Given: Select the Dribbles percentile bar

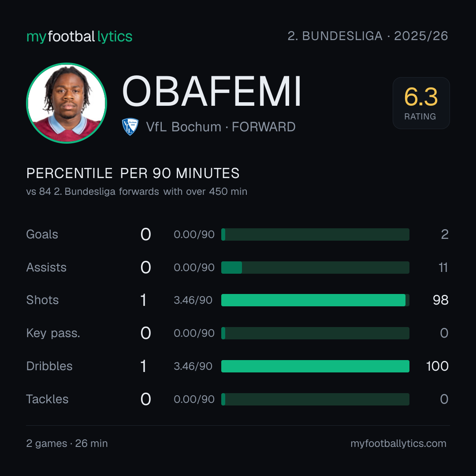Looking at the screenshot, I should click(x=315, y=366).
